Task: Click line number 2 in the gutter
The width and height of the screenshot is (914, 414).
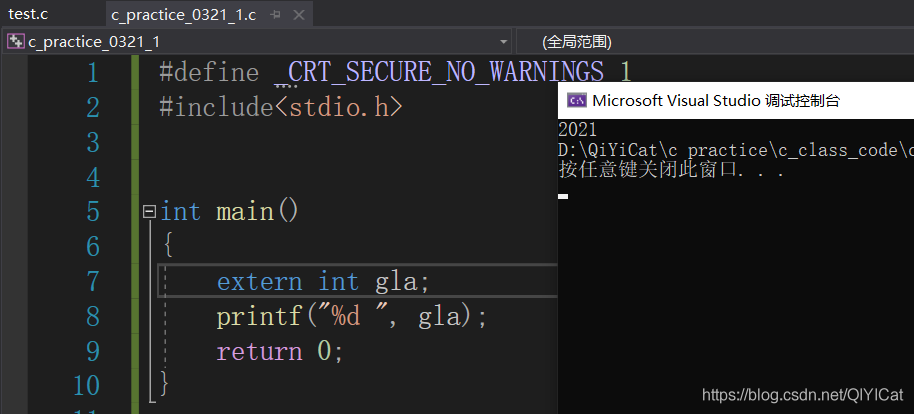Action: pos(93,108)
